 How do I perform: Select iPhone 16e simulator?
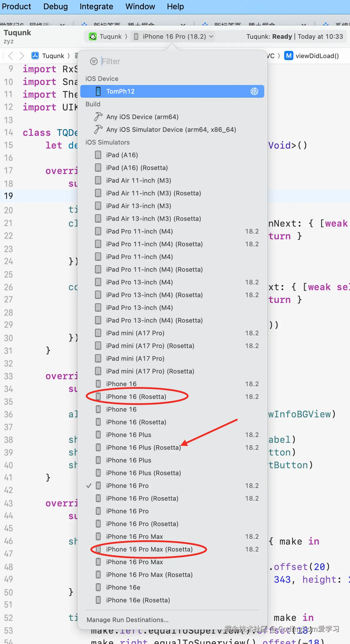click(172, 587)
